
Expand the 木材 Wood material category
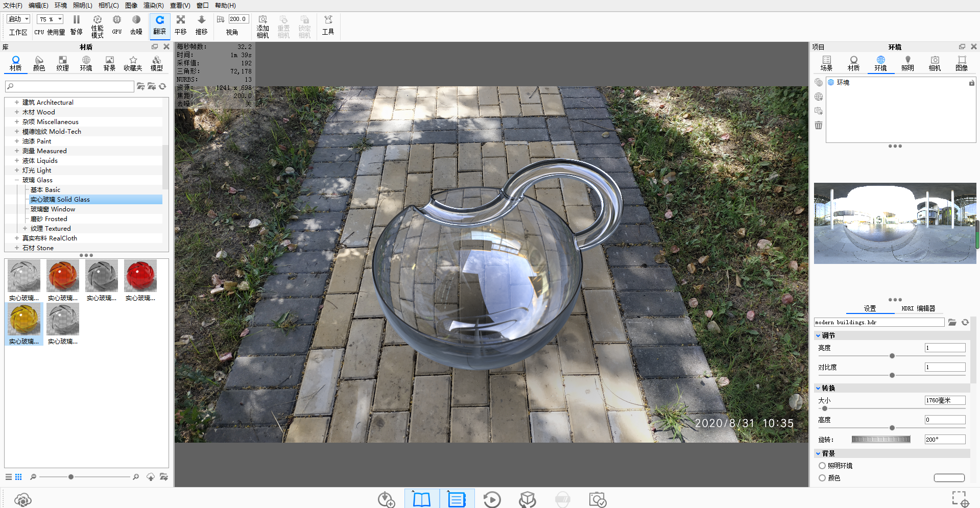(x=17, y=112)
